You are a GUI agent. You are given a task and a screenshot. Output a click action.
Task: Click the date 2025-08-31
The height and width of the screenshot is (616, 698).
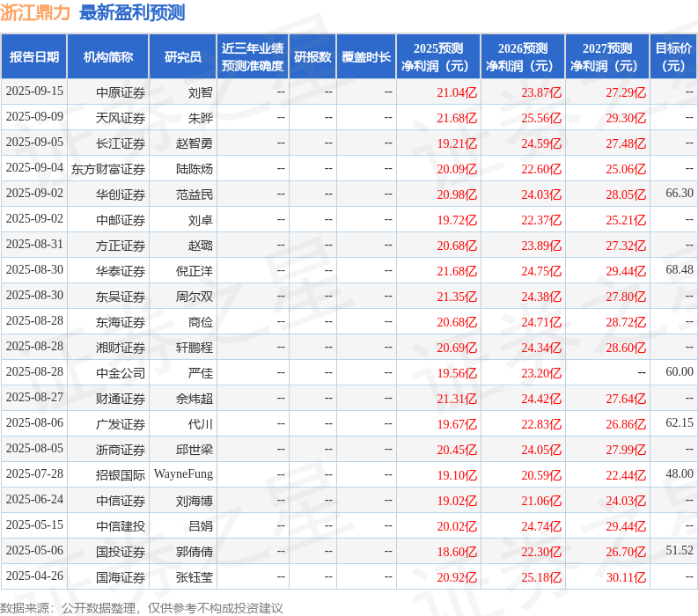coord(34,244)
